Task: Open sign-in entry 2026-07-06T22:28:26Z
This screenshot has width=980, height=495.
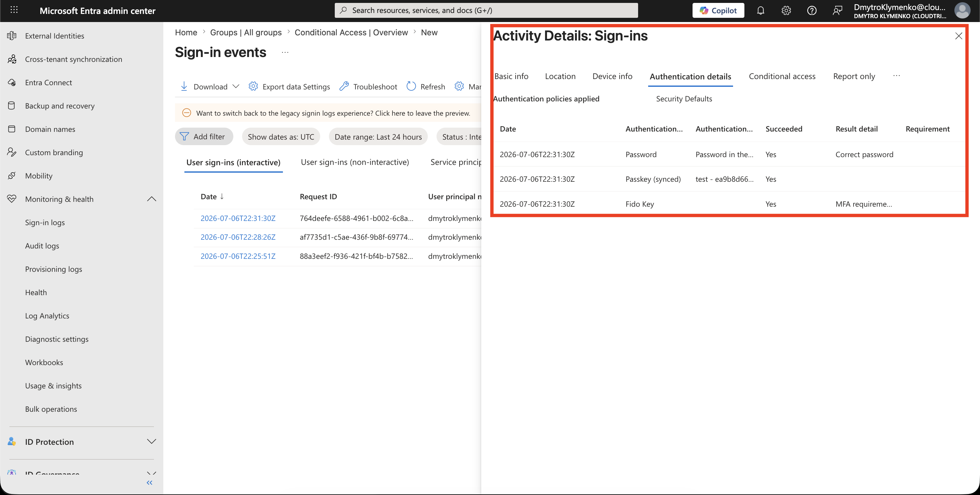Action: [238, 237]
